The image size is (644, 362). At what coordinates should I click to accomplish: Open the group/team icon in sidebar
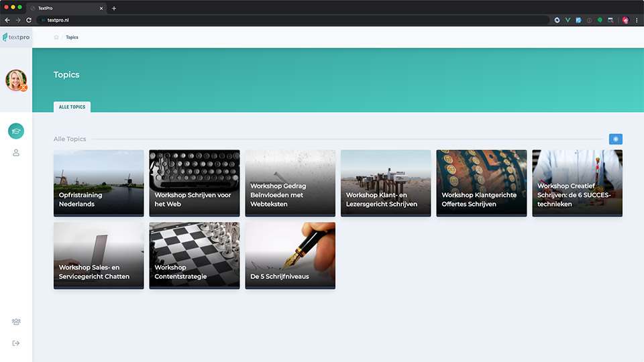16,322
